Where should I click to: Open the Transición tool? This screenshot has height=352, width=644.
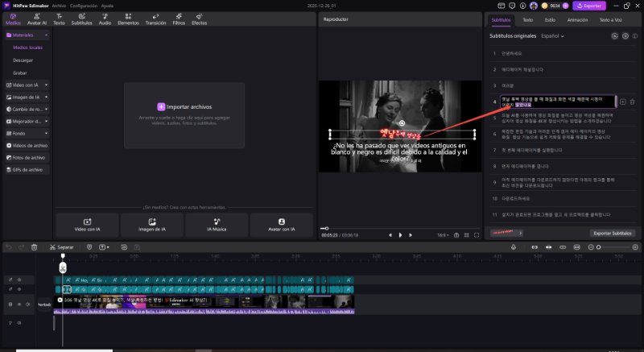click(155, 19)
